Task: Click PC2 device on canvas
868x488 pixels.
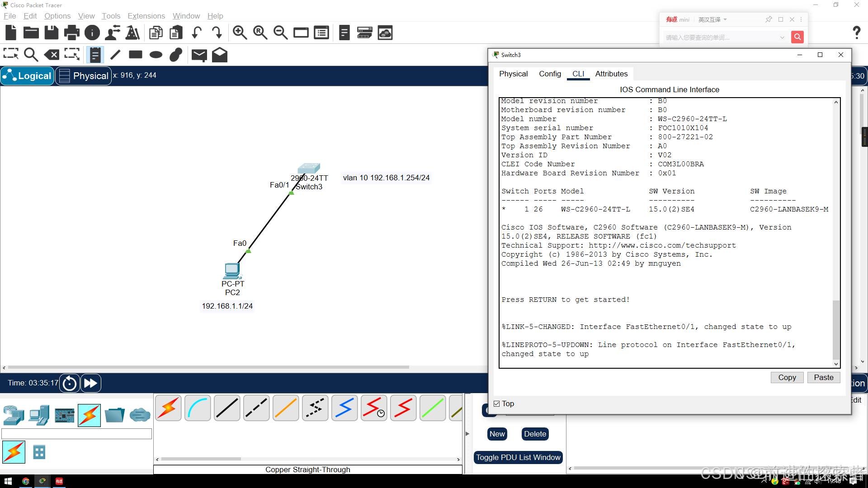Action: click(x=232, y=271)
